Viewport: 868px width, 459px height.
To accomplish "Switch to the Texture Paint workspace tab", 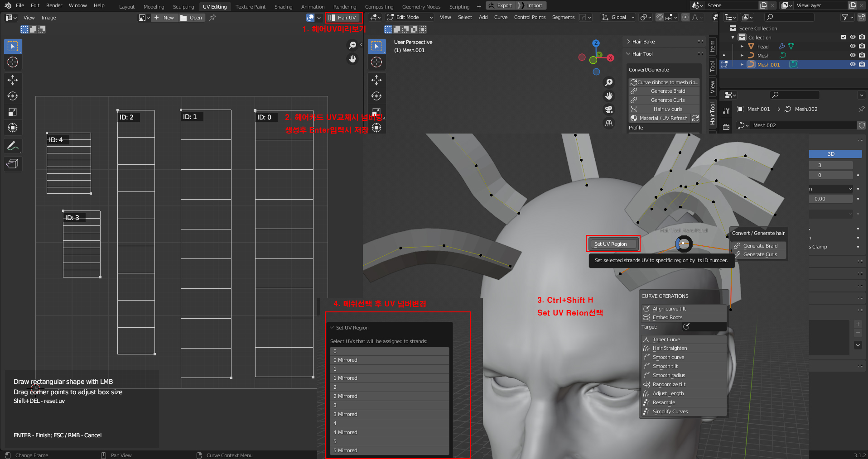I will (x=250, y=7).
